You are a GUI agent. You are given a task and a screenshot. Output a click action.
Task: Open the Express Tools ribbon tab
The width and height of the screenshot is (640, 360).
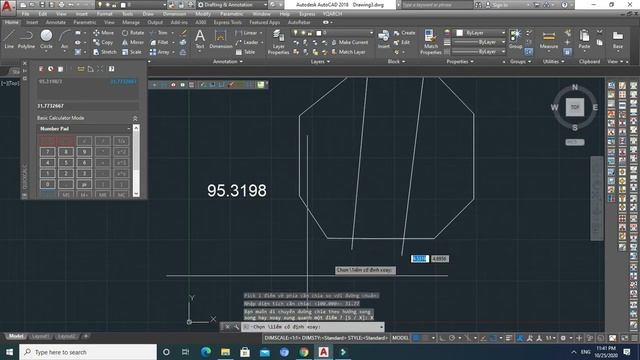228,22
